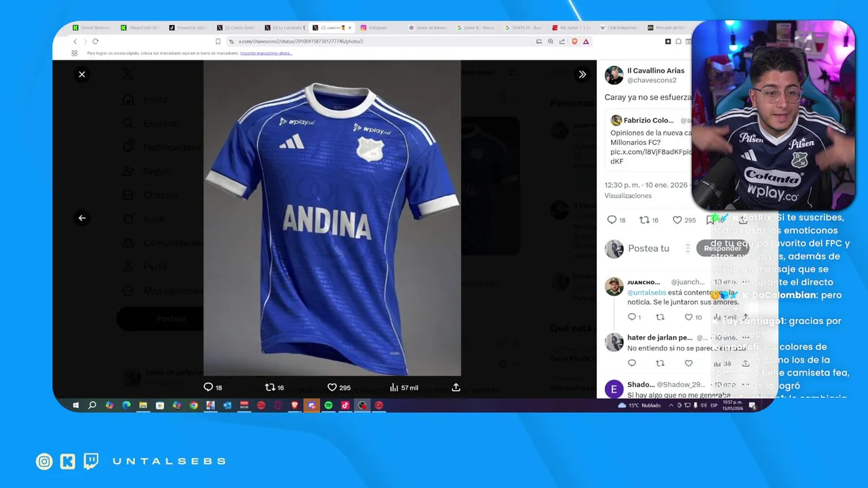Screen dimensions: 868x488
Task: Open the @untalsebs mention in JUANCHO's reply
Action: [x=647, y=293]
